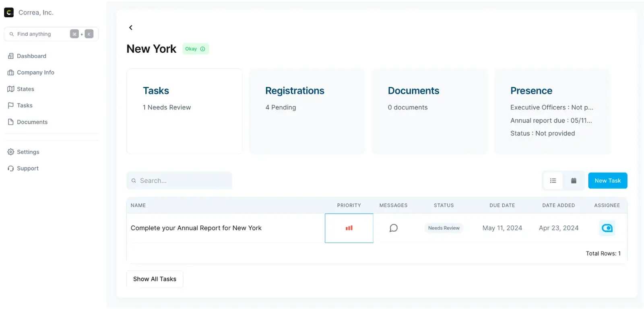This screenshot has height=309, width=644.
Task: Click Show All Tasks button
Action: (x=155, y=279)
